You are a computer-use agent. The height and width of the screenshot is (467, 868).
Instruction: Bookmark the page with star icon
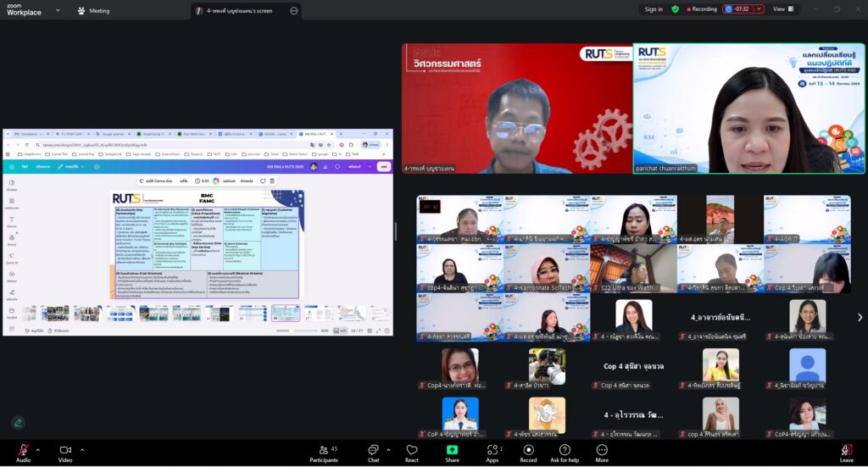tap(329, 144)
